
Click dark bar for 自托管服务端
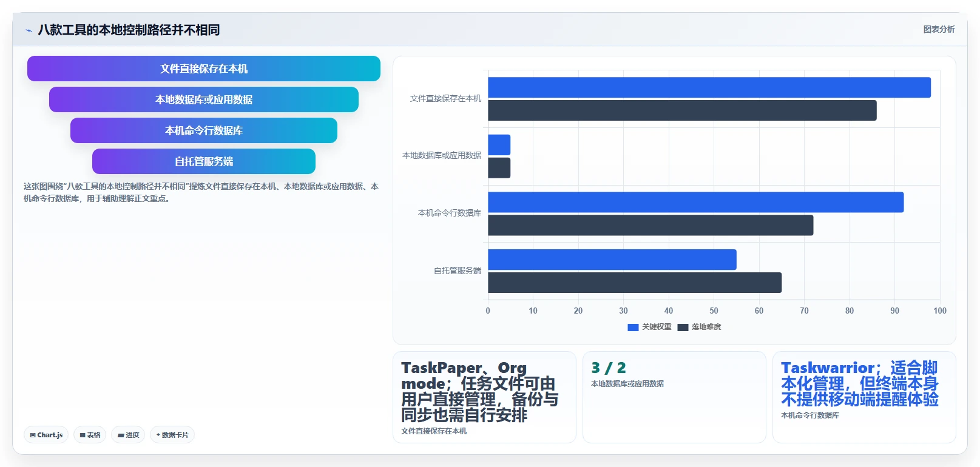[635, 283]
